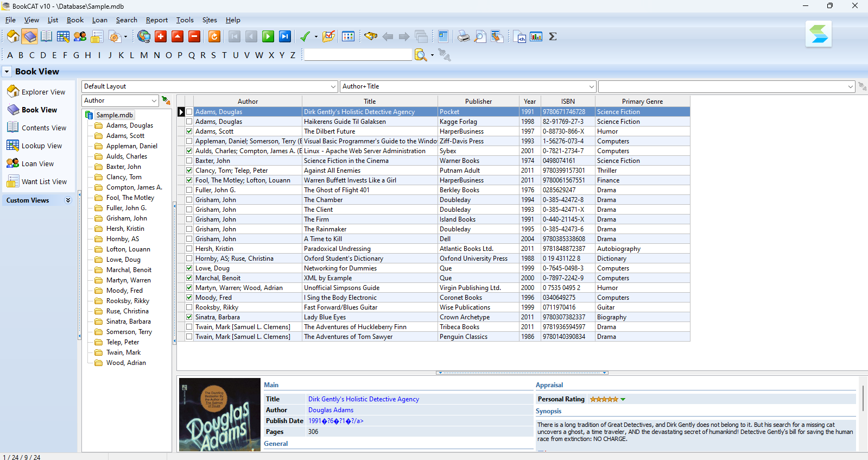Click the Lookup View grid toolbar icon

pos(64,36)
